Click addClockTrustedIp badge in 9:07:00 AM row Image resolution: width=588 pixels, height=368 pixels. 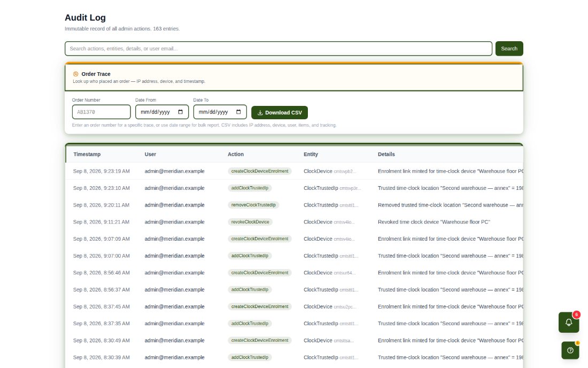[250, 256]
